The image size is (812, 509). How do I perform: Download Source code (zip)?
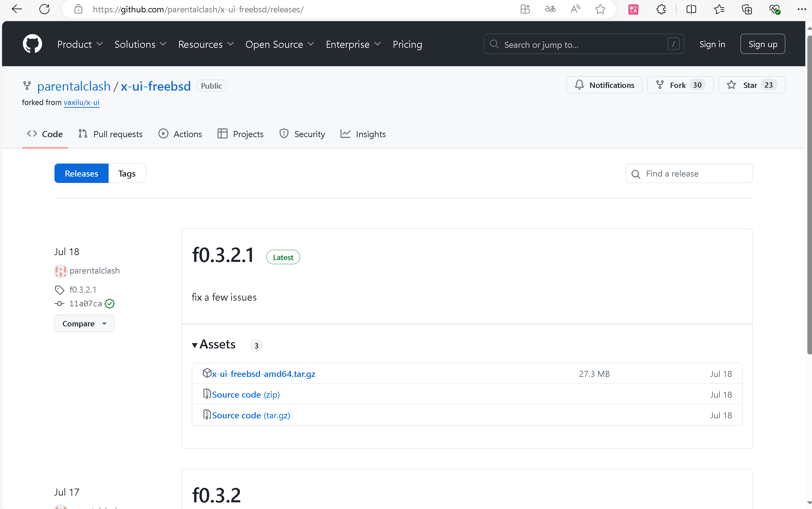click(x=246, y=395)
